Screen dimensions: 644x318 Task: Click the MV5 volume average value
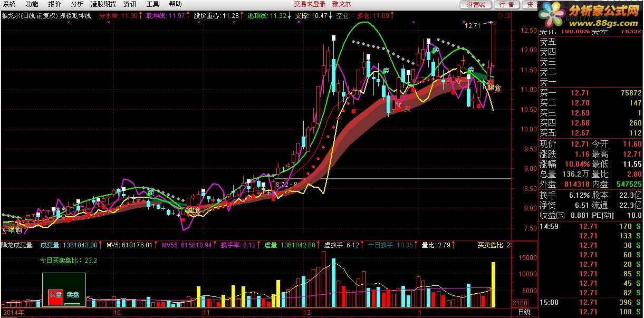[131, 245]
